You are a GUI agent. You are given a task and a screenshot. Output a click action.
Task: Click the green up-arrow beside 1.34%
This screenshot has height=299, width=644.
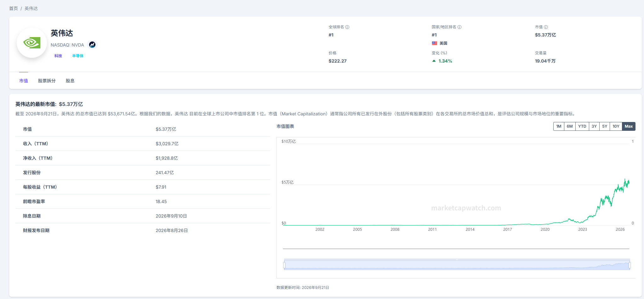pyautogui.click(x=434, y=61)
